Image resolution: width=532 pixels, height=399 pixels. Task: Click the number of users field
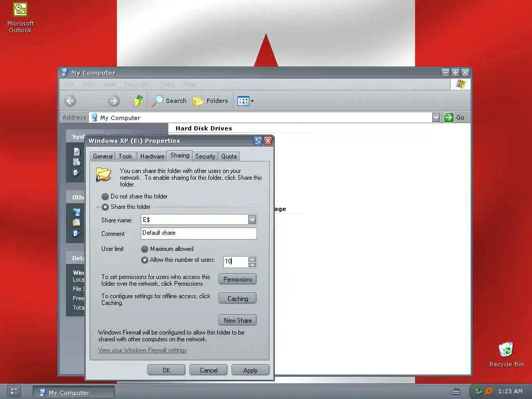pyautogui.click(x=236, y=262)
